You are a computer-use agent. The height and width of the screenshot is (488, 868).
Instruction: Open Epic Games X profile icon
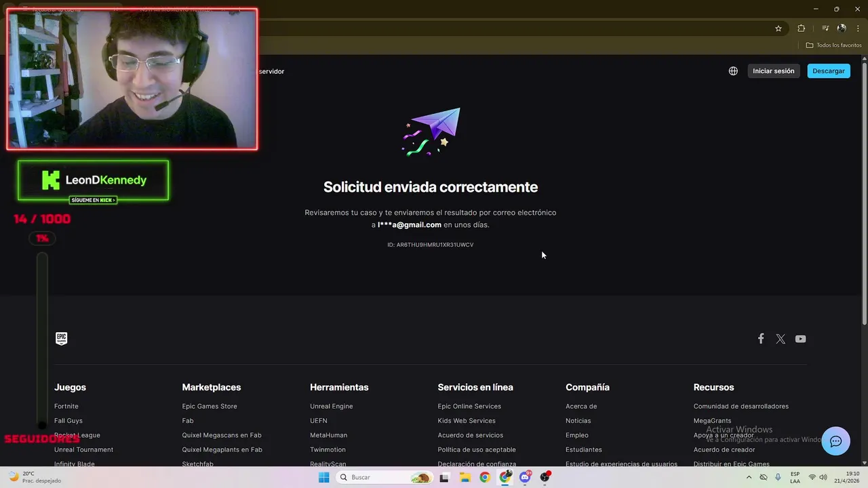click(781, 338)
